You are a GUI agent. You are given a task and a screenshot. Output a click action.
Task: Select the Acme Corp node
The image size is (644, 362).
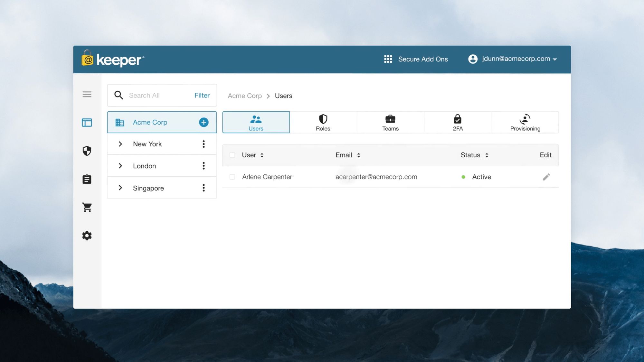tap(162, 122)
